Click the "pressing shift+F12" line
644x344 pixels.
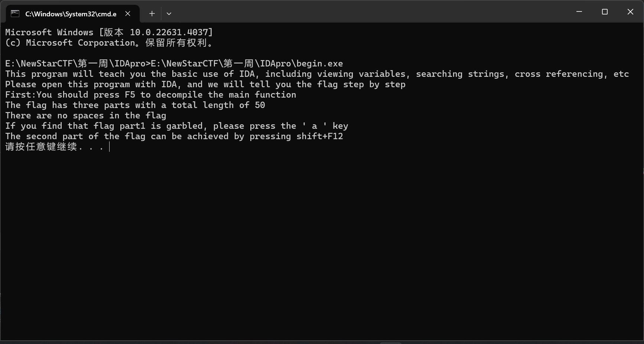tap(174, 136)
